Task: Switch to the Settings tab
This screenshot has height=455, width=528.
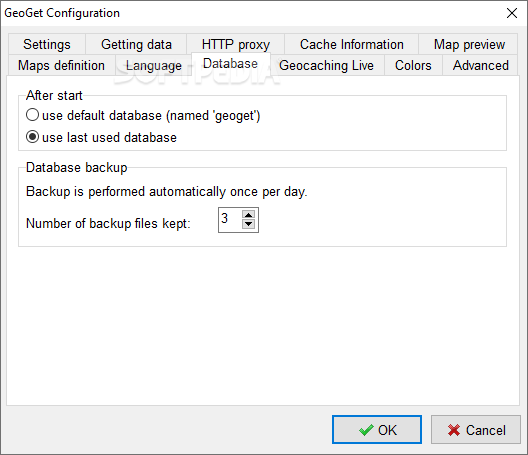Action: click(47, 44)
